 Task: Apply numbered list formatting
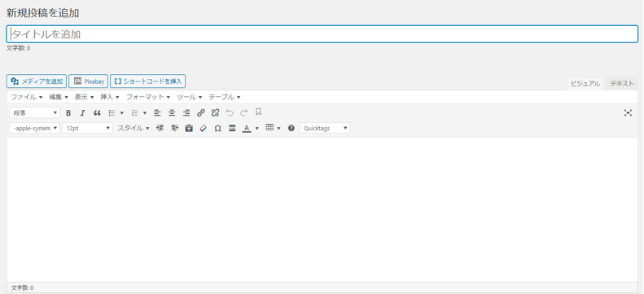(x=134, y=112)
